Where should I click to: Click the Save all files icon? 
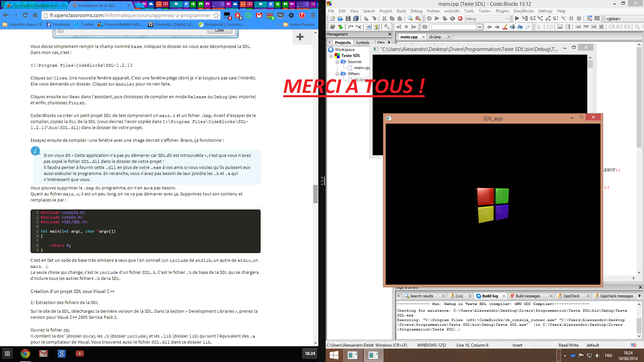pos(356,18)
